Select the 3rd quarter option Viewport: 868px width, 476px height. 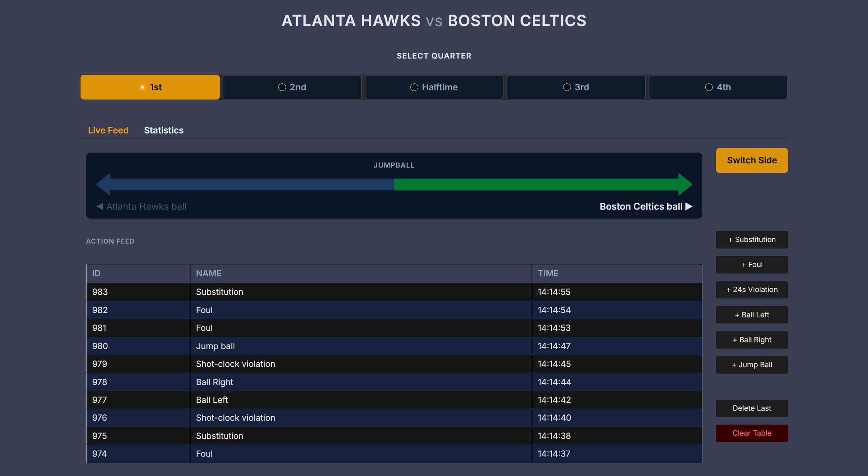click(576, 87)
